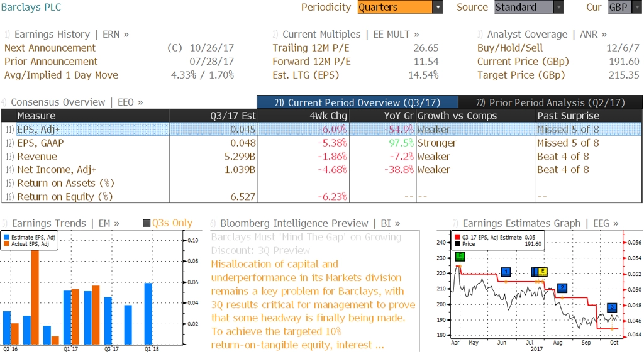The width and height of the screenshot is (644, 354).
Task: Click Net Income estimate value 1.039B
Action: (240, 170)
